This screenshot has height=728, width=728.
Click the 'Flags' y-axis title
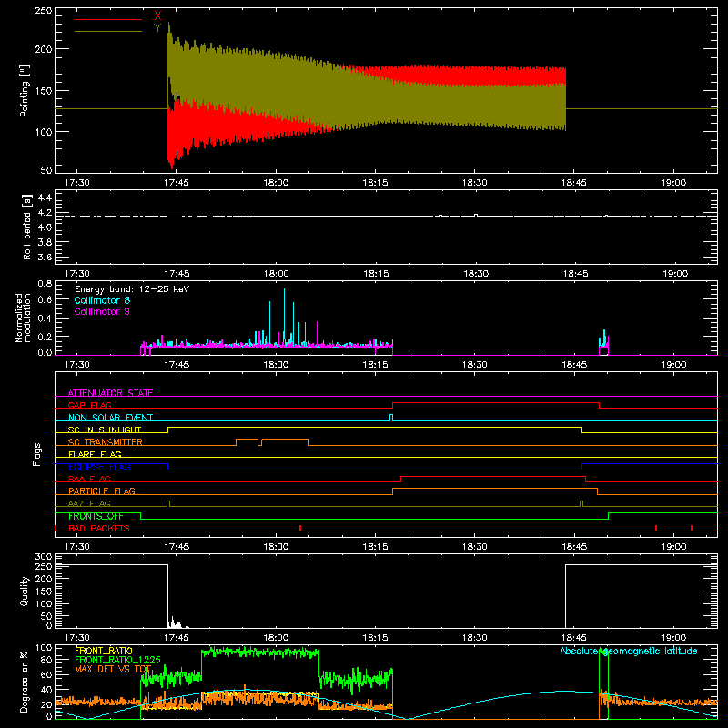pyautogui.click(x=37, y=454)
